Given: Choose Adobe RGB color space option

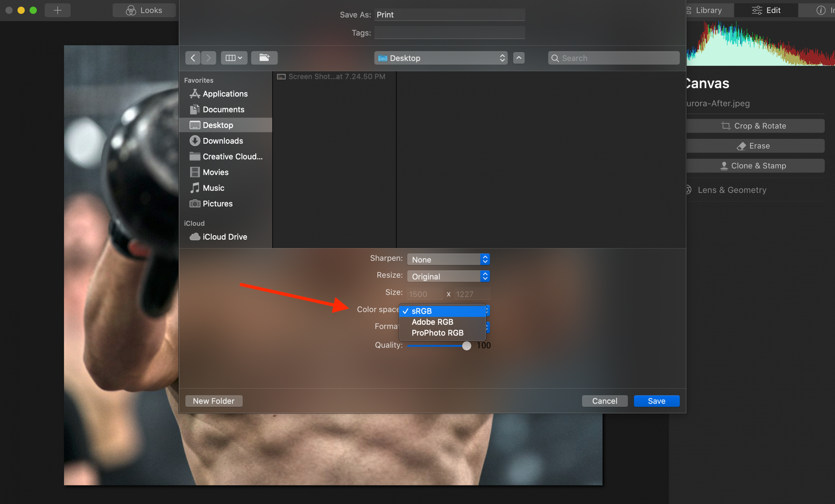Looking at the screenshot, I should pos(433,322).
